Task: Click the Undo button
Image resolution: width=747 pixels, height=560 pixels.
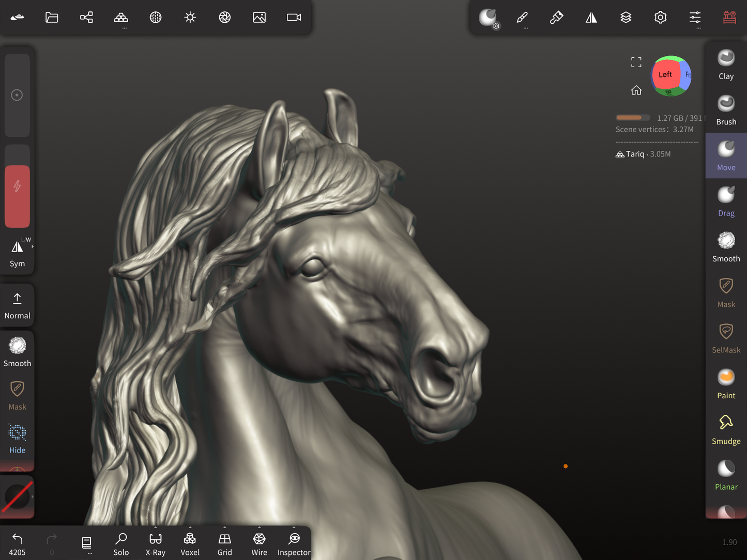Action: 17,543
